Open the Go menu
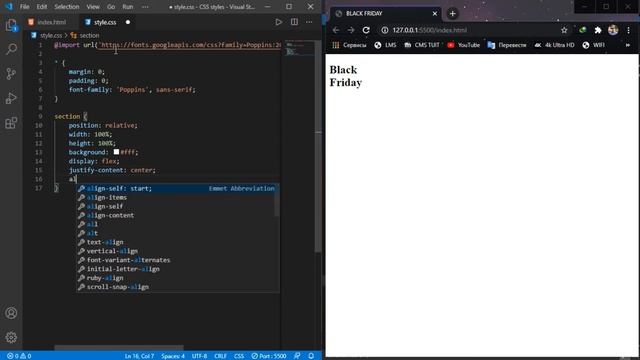640x360 pixels. coord(111,7)
